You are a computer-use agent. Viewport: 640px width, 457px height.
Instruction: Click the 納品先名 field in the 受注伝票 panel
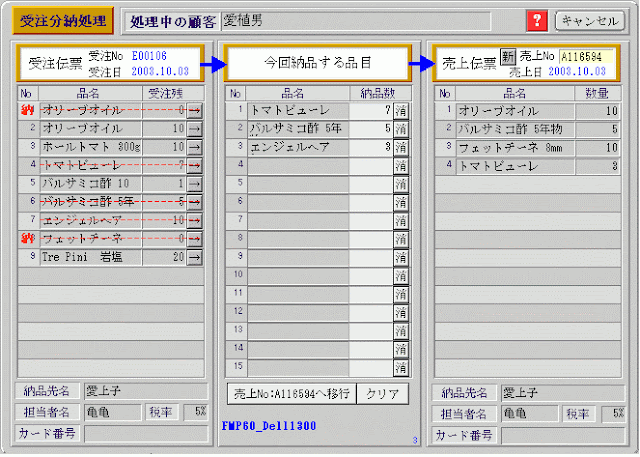[x=146, y=391]
